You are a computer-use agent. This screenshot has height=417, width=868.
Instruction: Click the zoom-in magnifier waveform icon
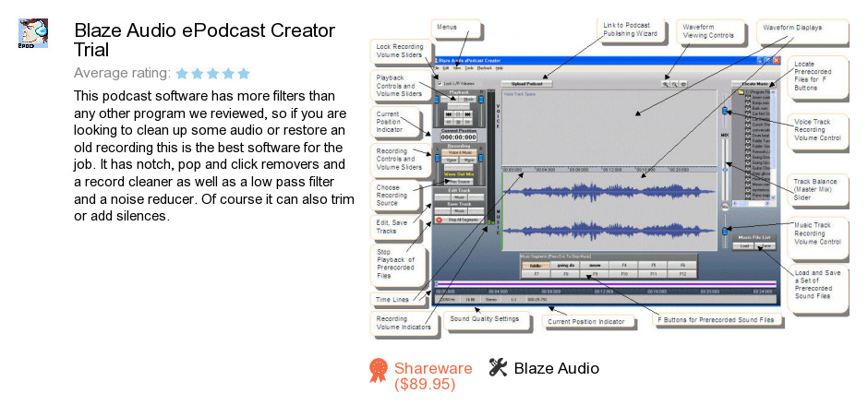pos(666,84)
